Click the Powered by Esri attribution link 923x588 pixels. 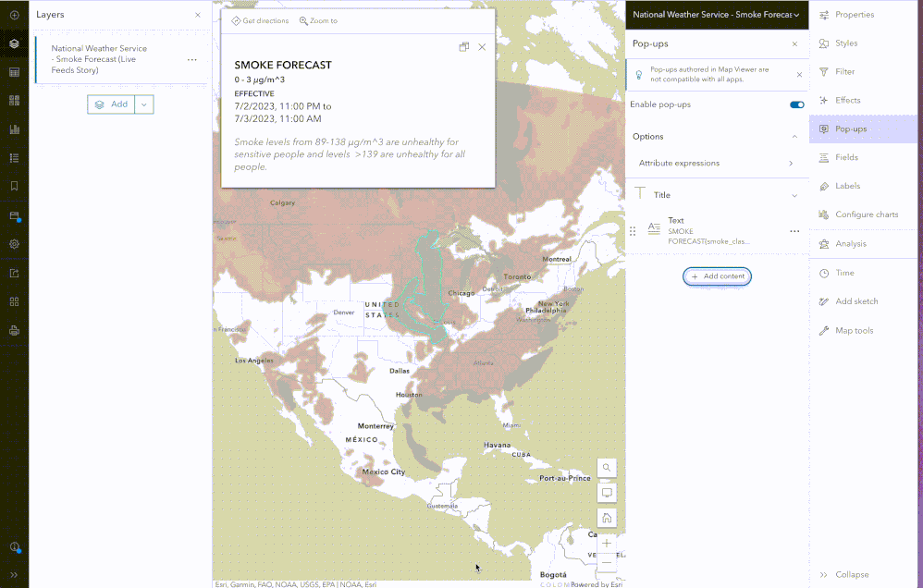click(597, 584)
